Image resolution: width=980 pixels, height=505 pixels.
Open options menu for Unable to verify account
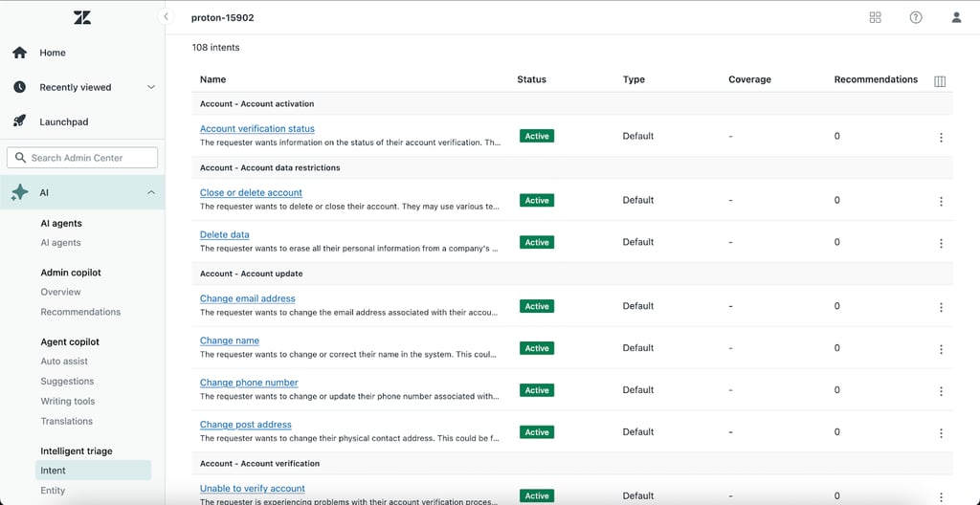[x=941, y=496]
